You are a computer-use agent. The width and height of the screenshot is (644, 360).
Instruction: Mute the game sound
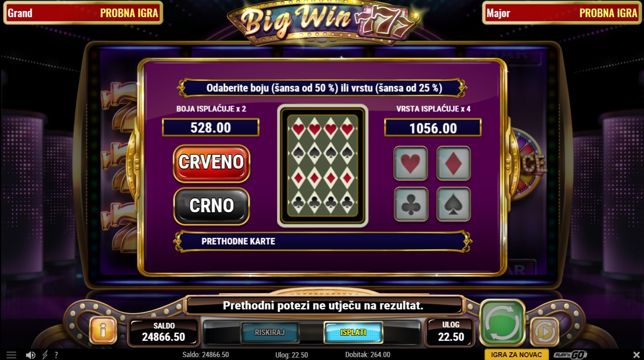tap(31, 355)
